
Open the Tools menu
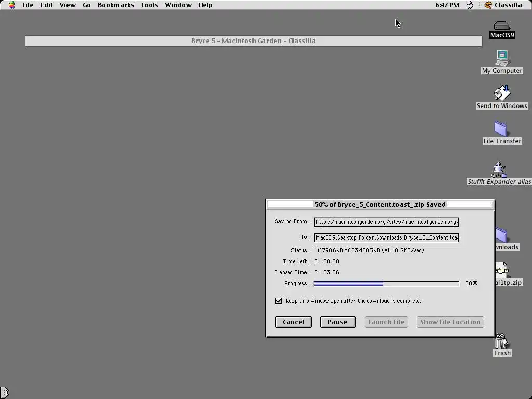[x=150, y=5]
